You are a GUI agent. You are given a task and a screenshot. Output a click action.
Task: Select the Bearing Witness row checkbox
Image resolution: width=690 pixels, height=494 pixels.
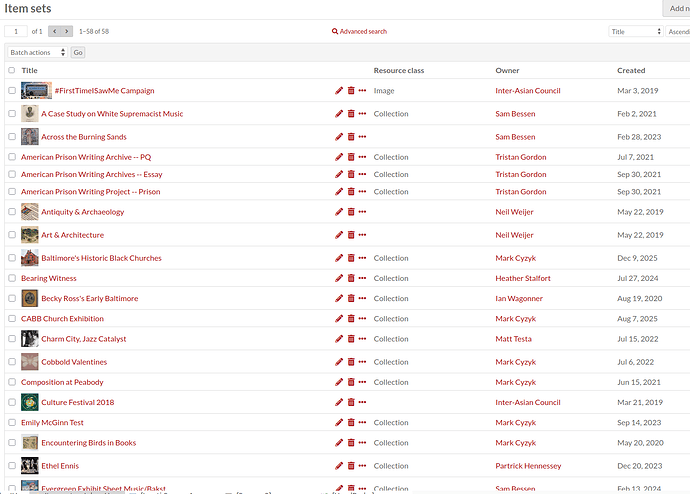click(12, 278)
